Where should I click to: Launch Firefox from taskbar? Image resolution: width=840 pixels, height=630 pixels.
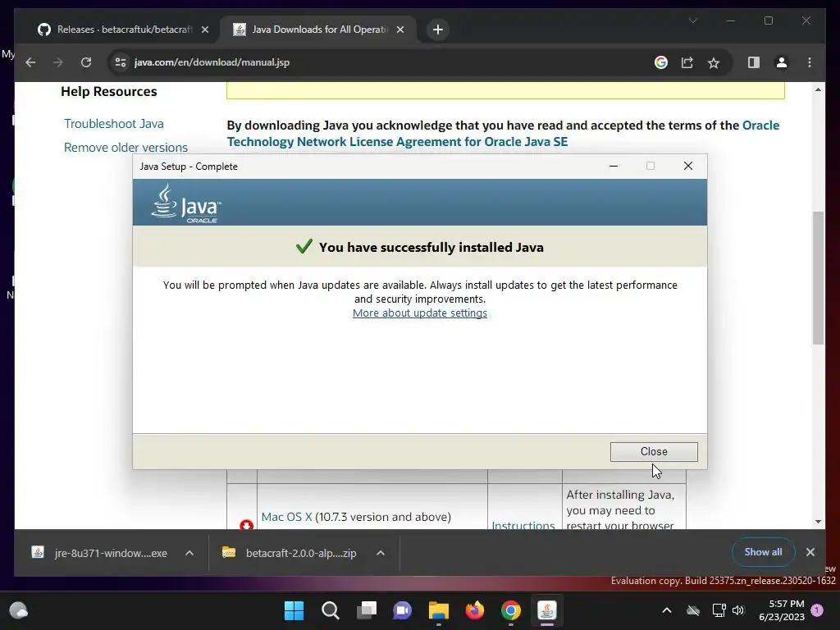[x=475, y=610]
